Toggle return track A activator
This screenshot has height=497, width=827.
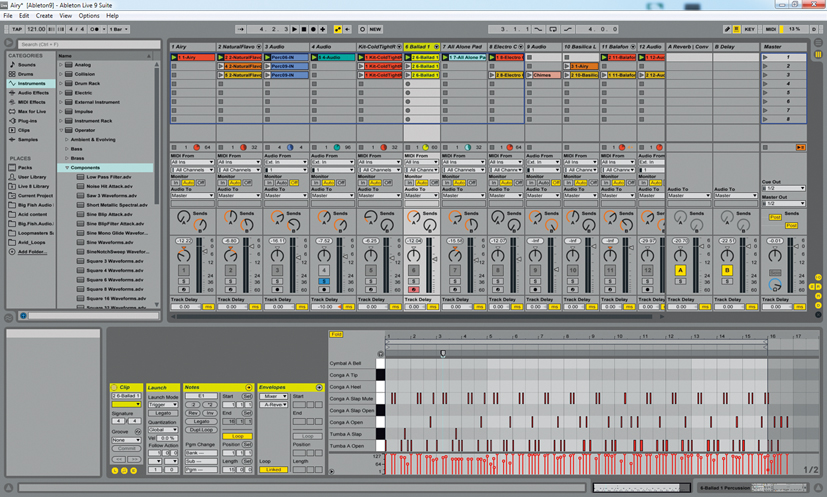(x=680, y=271)
